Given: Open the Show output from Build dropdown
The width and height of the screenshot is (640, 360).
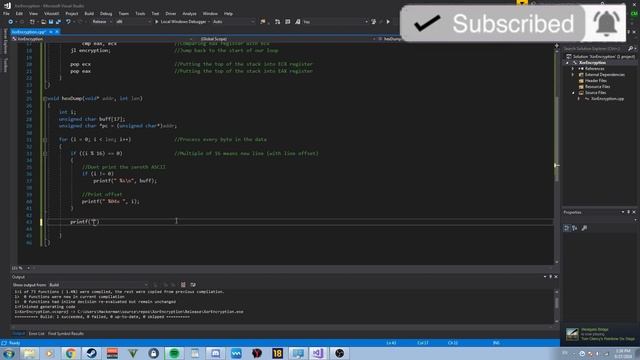Looking at the screenshot, I should pos(98,284).
